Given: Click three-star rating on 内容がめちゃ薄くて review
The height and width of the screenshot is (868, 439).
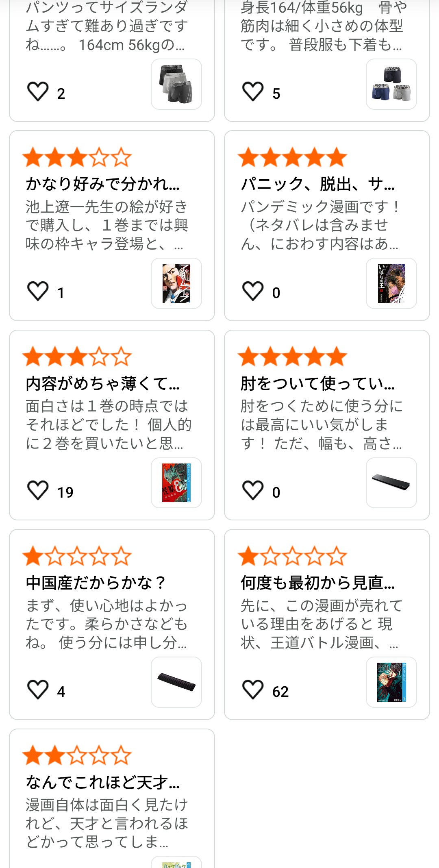Looking at the screenshot, I should (x=77, y=357).
